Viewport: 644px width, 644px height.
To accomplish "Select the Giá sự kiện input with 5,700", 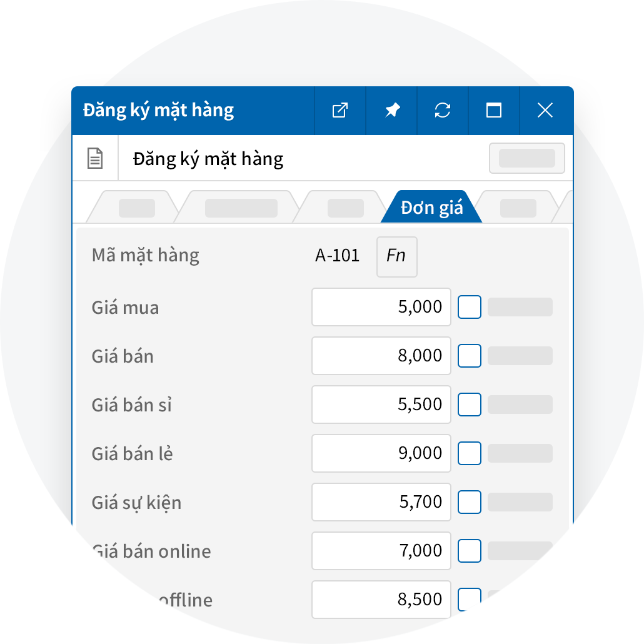I will [381, 502].
